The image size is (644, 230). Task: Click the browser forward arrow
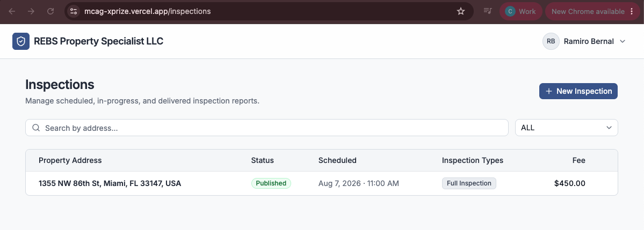pyautogui.click(x=31, y=11)
